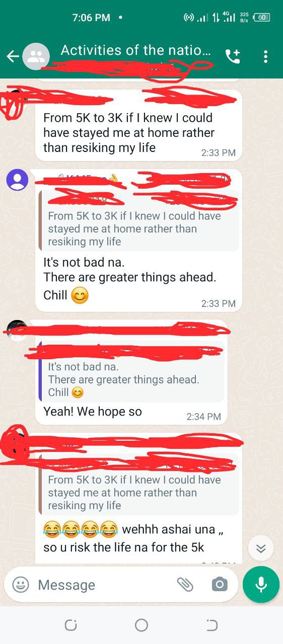This screenshot has height=644, width=283.
Task: Tap the Android back navigation button
Action: tap(212, 625)
